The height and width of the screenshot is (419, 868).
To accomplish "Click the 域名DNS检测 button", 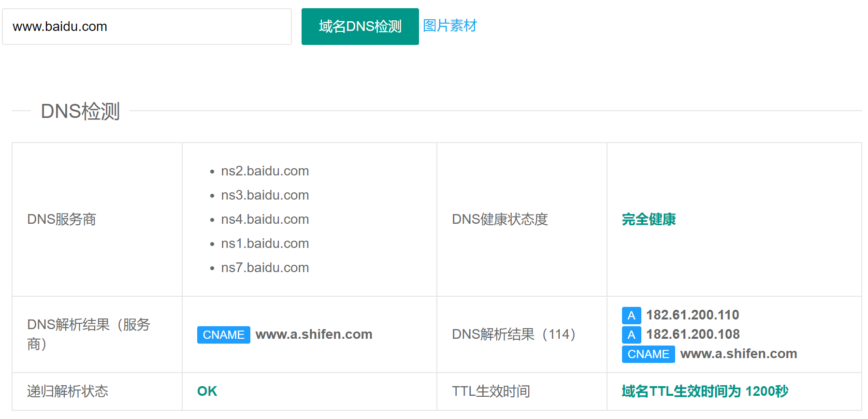I will tap(360, 27).
